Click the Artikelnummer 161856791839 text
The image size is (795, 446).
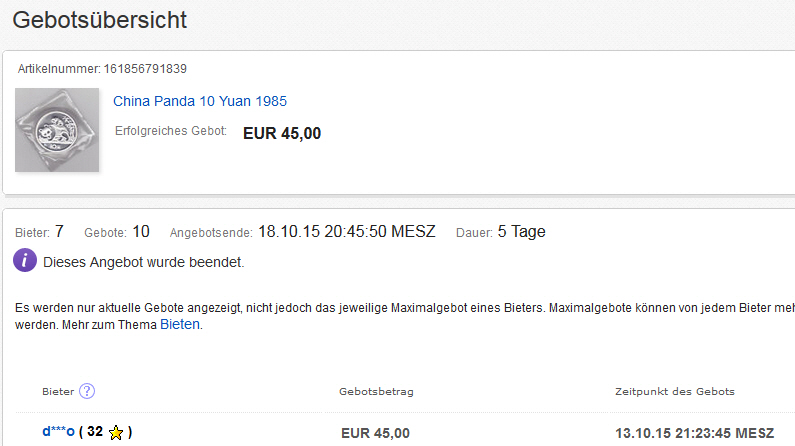[x=103, y=69]
